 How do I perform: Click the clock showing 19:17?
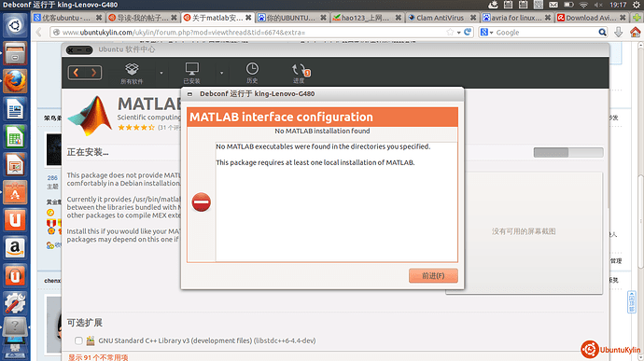tap(618, 5)
